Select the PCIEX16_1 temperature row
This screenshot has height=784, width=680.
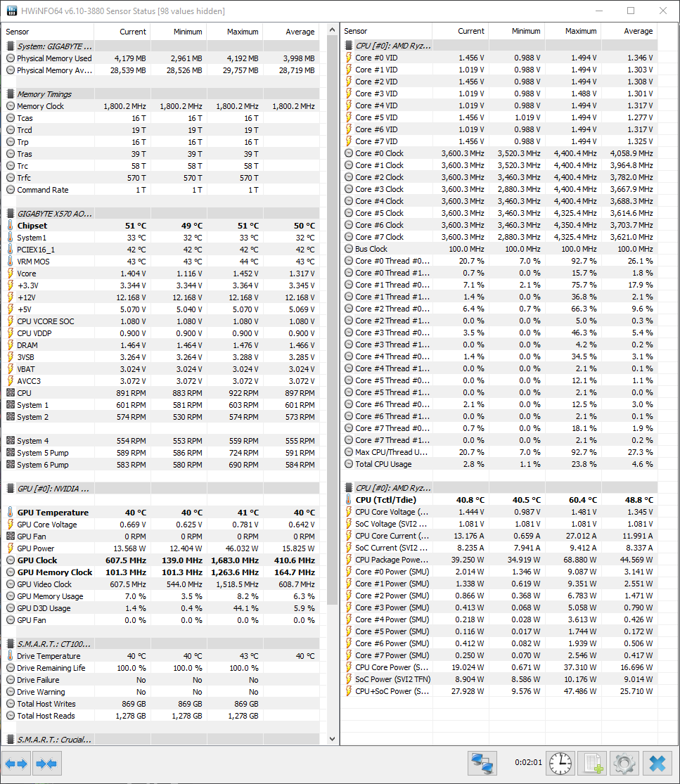(160, 250)
